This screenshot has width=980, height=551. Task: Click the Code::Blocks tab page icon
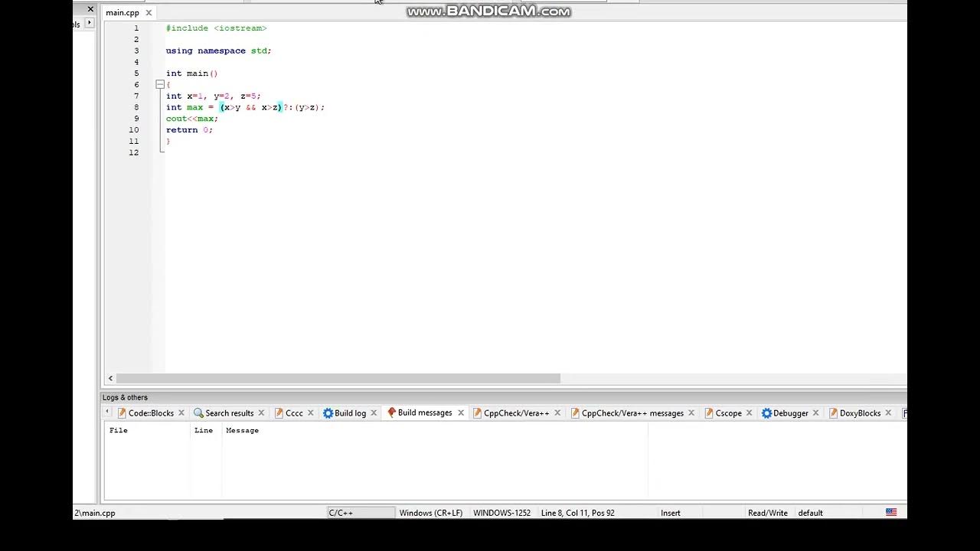tap(122, 413)
